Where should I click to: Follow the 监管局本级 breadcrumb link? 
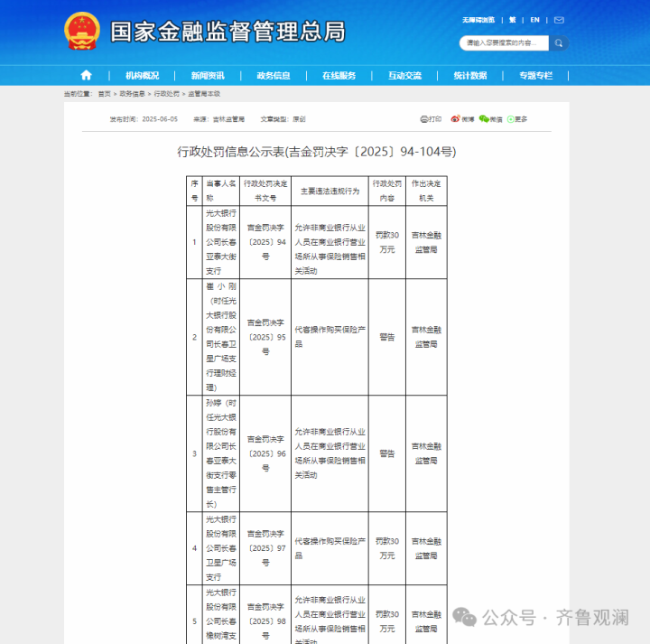204,94
